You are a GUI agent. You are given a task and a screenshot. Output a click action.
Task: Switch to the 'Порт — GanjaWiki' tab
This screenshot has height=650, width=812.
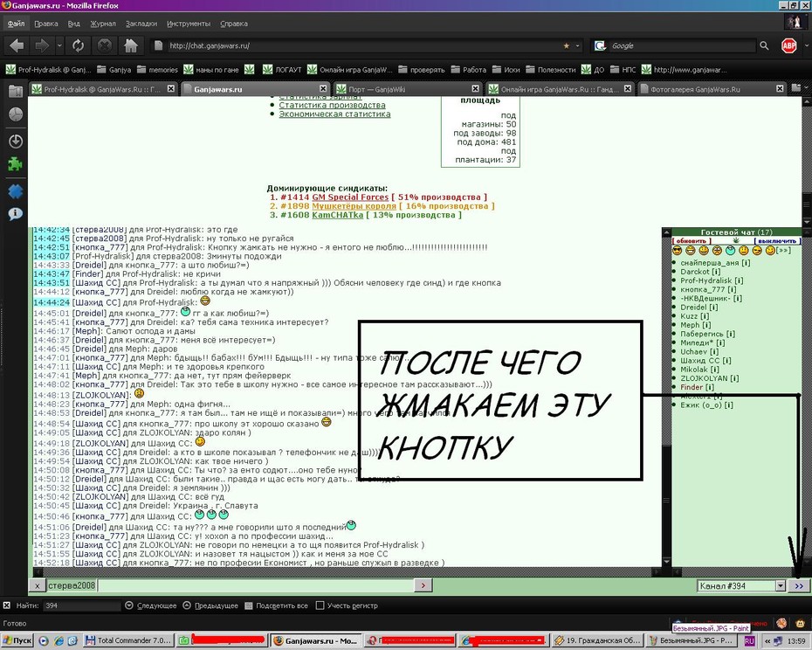pos(407,89)
